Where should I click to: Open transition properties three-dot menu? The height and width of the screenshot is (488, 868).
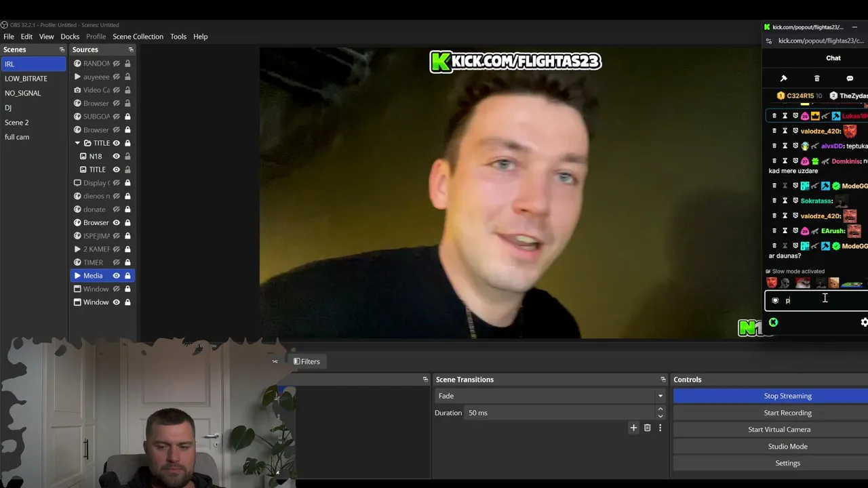[660, 428]
